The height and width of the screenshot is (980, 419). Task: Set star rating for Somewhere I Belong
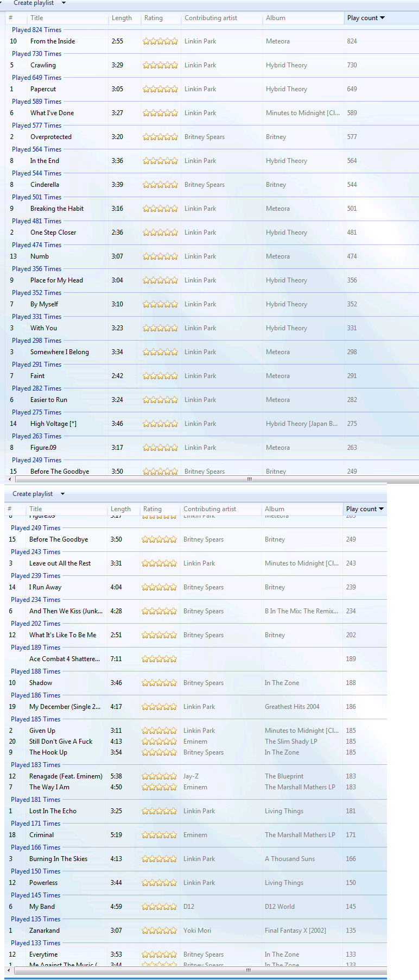point(160,352)
